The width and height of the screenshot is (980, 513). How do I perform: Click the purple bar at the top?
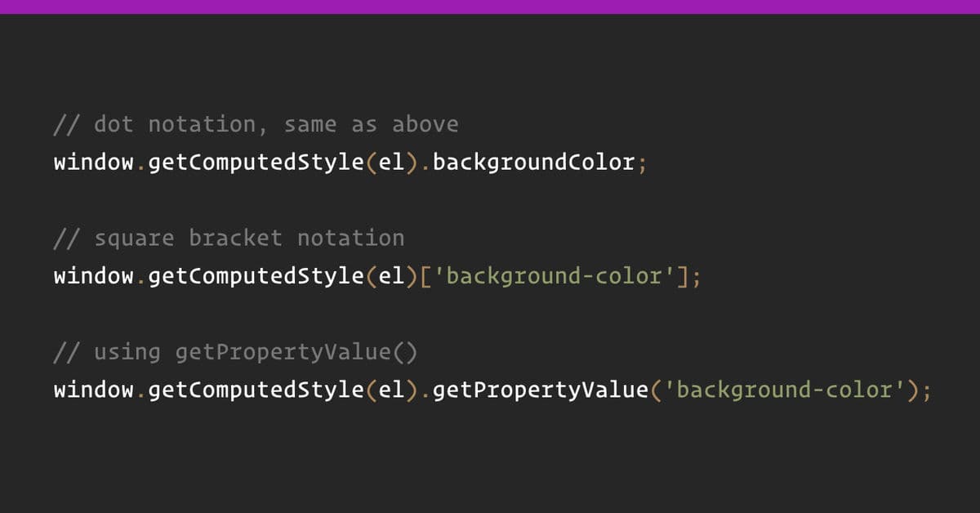[490, 7]
